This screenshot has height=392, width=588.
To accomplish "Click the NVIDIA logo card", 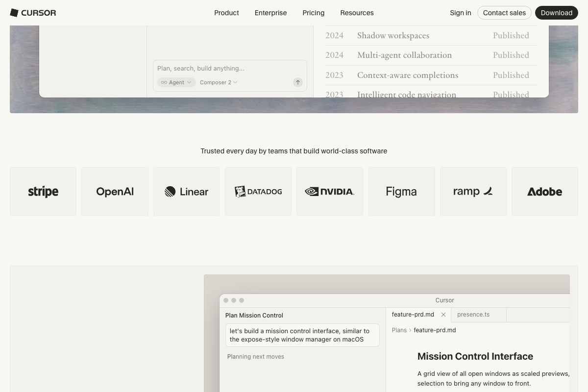I will 330,192.
